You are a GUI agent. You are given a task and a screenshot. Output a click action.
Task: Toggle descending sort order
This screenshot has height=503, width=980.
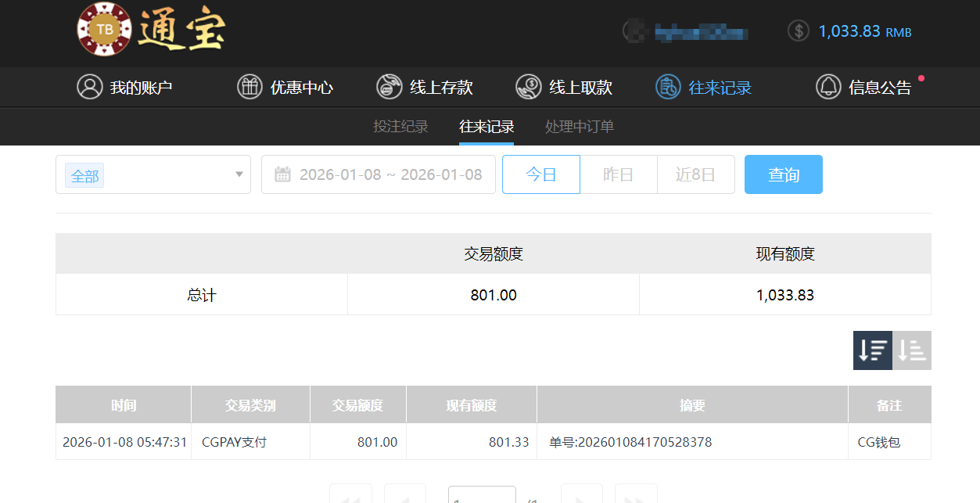click(872, 350)
